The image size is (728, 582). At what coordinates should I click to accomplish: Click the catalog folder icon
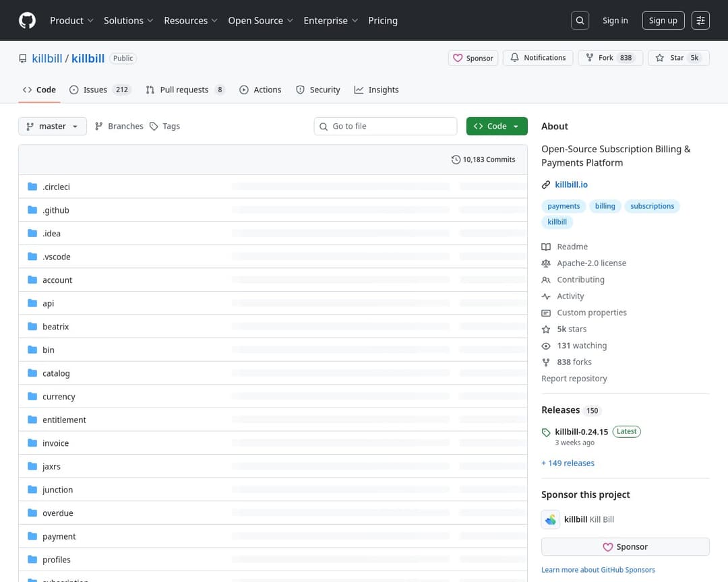32,373
